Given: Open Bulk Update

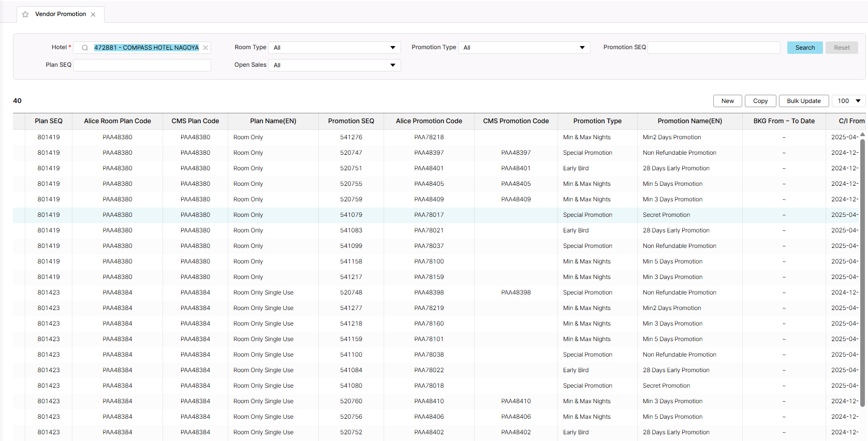Looking at the screenshot, I should (x=803, y=101).
